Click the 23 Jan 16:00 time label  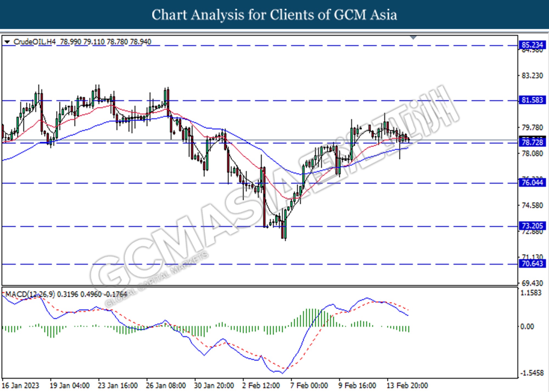coord(118,386)
